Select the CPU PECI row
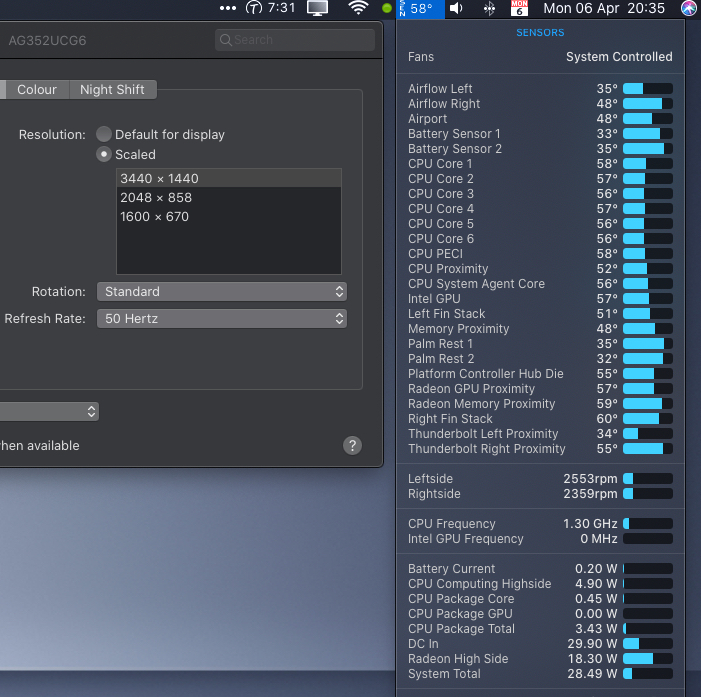This screenshot has width=701, height=697. [540, 253]
